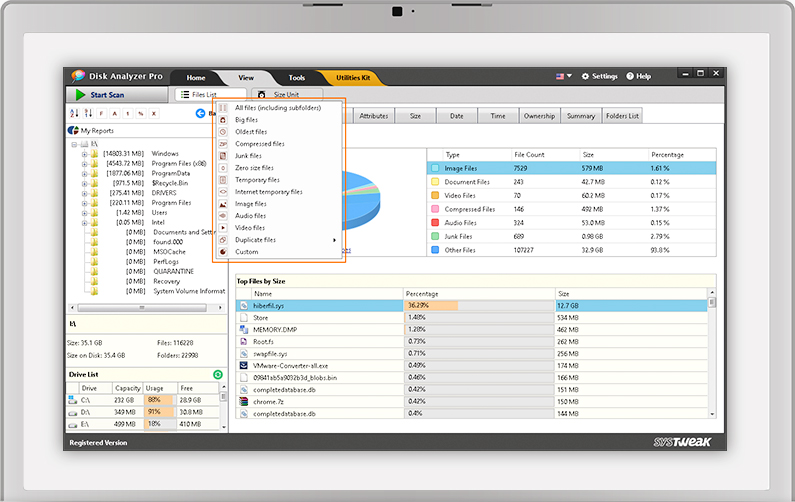Select the Folders List tab
795x502 pixels.
point(622,116)
